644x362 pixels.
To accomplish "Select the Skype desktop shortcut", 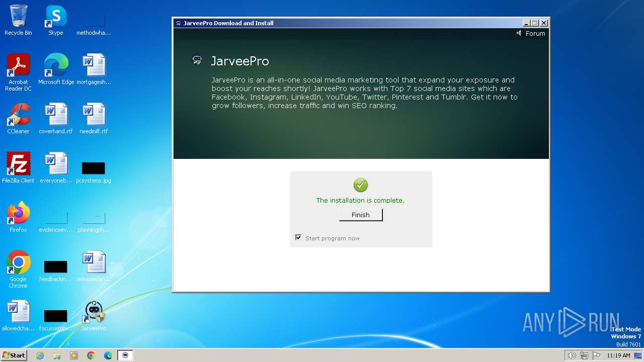I will click(x=56, y=21).
